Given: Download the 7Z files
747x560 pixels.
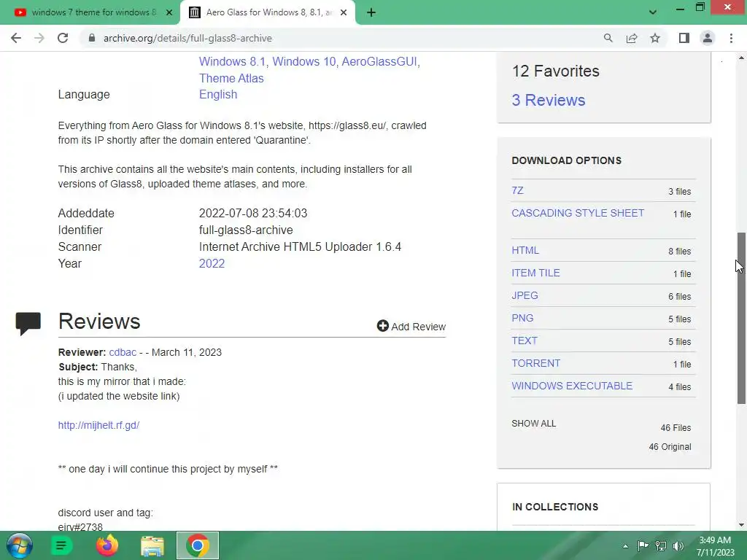Looking at the screenshot, I should (x=517, y=190).
